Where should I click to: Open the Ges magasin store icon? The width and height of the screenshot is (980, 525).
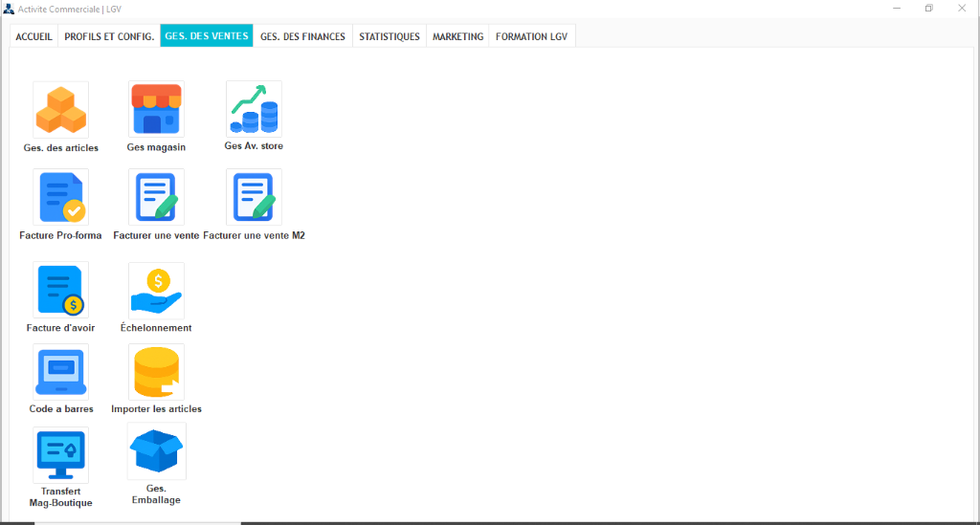point(156,109)
